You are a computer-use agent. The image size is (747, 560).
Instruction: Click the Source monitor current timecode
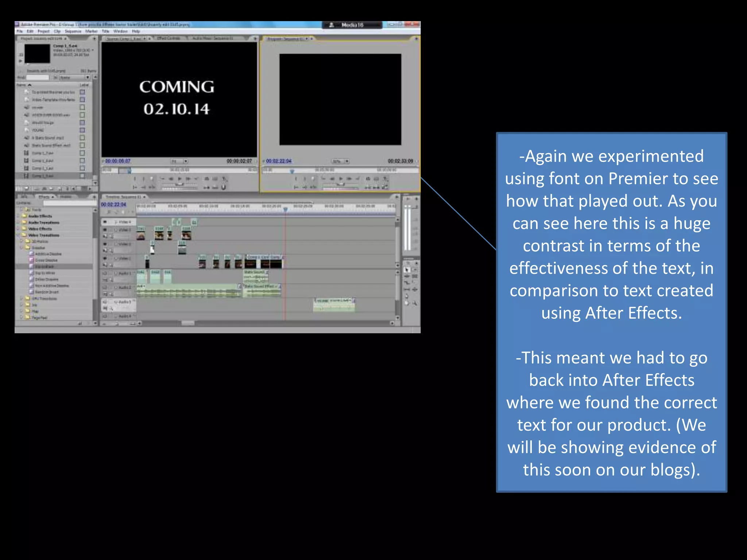(x=117, y=161)
